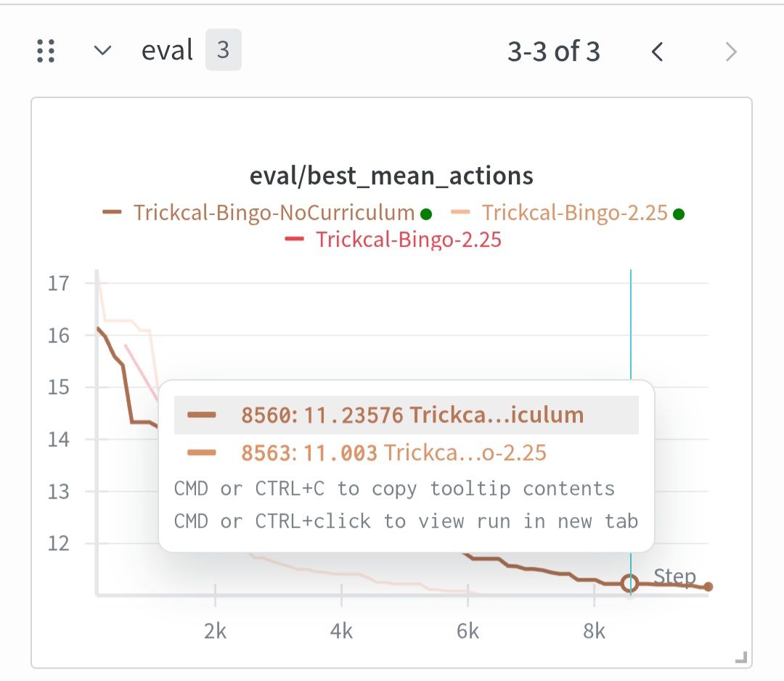
Task: Go to previous panel page
Action: pos(658,52)
